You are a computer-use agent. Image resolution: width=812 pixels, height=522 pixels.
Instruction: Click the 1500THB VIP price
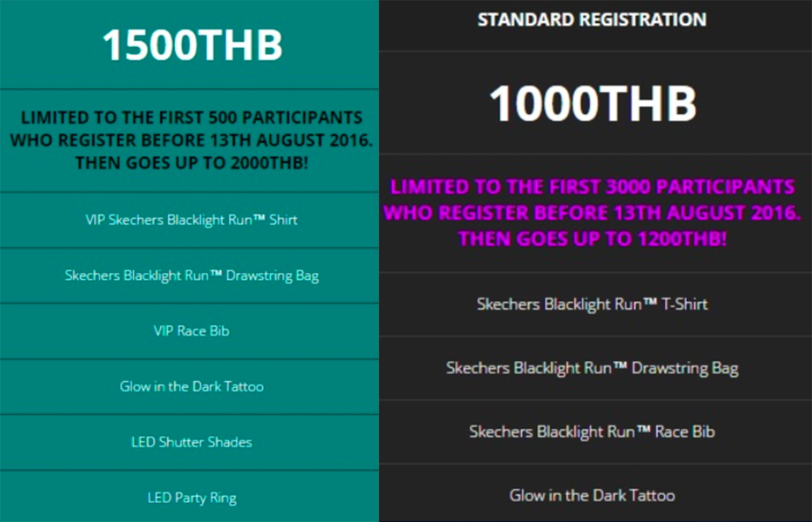click(192, 46)
